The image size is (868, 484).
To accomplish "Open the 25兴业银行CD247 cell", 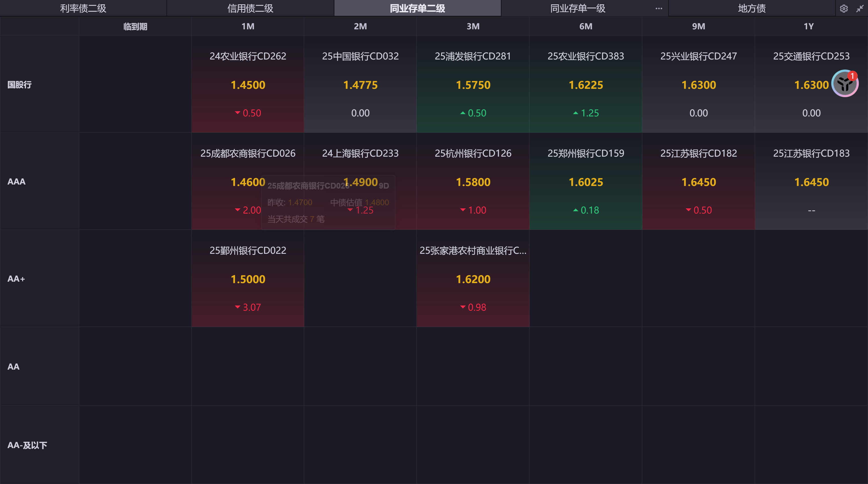I will 698,84.
